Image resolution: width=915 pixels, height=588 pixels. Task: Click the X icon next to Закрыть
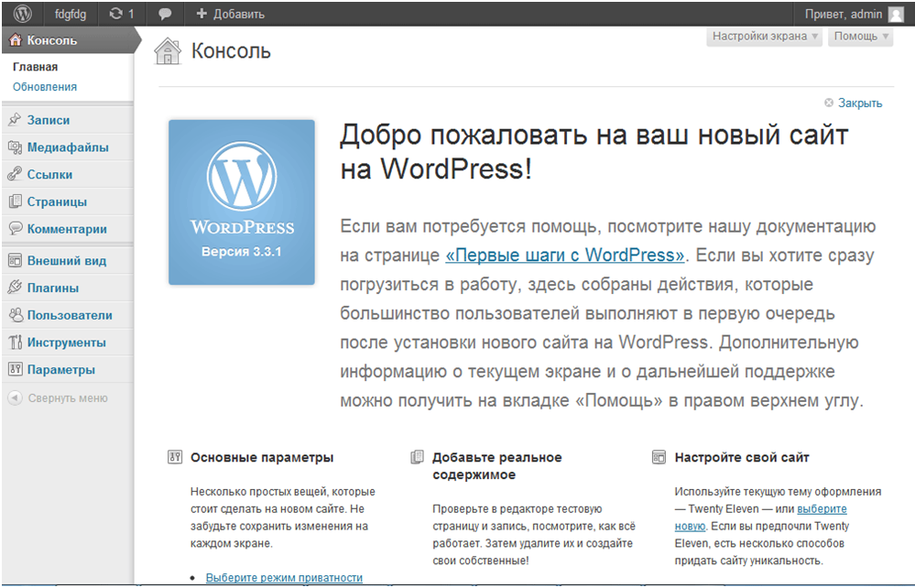(829, 103)
